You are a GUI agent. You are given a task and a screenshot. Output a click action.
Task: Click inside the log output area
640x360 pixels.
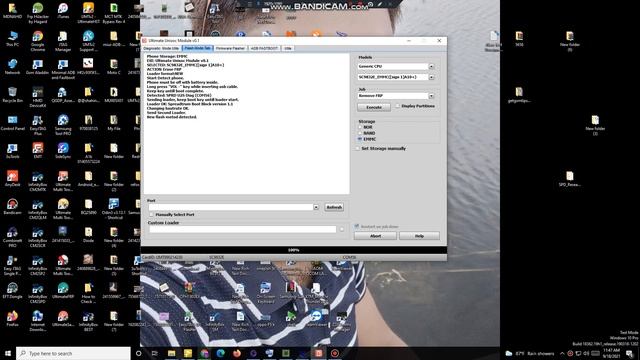point(247,124)
